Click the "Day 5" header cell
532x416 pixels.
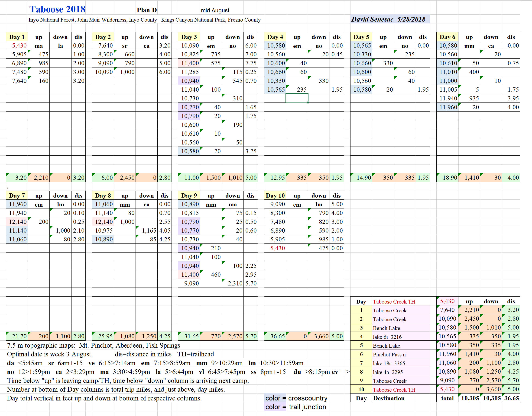361,37
